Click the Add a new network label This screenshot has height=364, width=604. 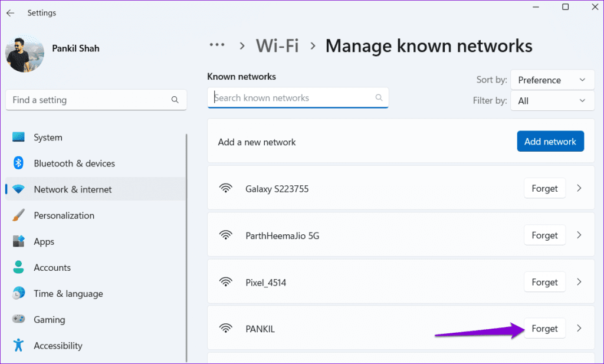pos(257,142)
